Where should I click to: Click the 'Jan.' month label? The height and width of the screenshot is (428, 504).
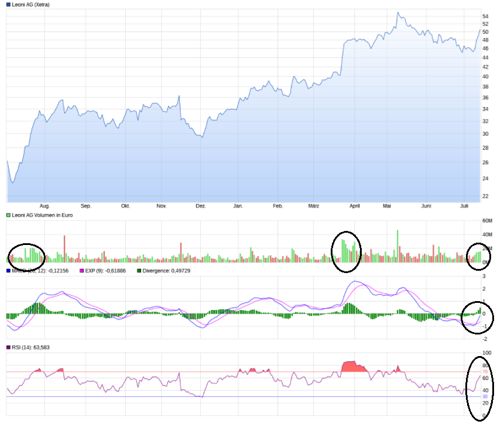(238, 206)
